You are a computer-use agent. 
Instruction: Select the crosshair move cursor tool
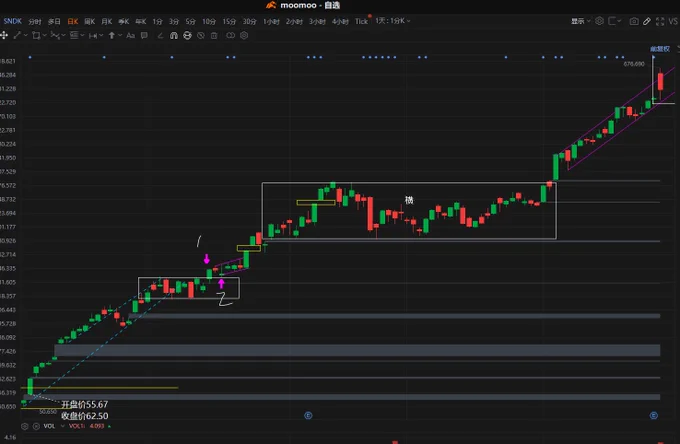tap(4, 36)
